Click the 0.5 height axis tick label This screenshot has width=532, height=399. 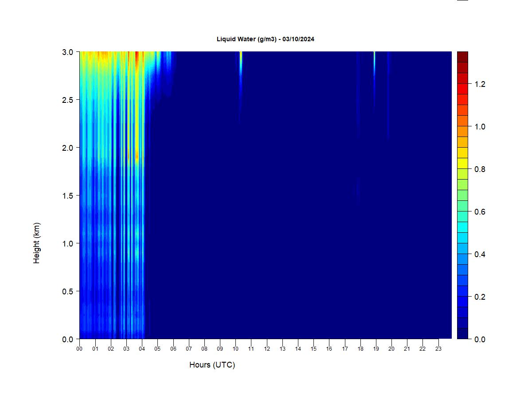pyautogui.click(x=68, y=291)
